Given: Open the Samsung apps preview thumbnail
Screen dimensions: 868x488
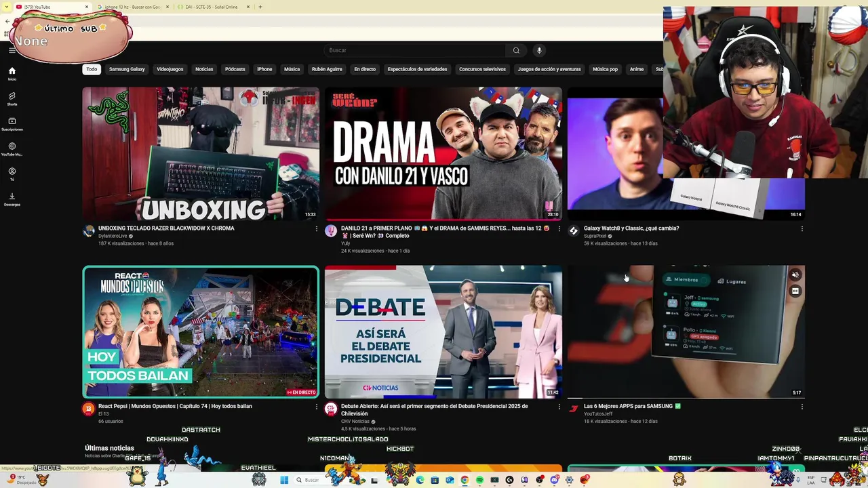Looking at the screenshot, I should tap(686, 331).
